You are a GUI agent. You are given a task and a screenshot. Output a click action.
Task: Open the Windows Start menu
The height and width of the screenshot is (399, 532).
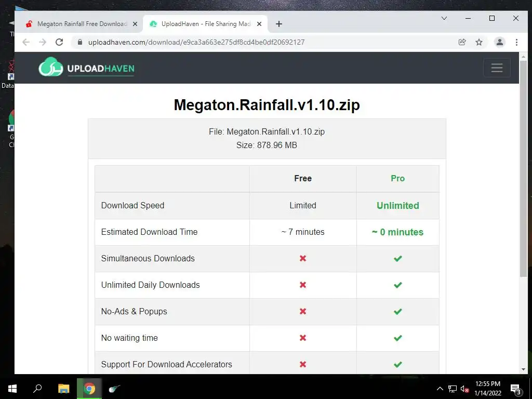click(x=12, y=389)
